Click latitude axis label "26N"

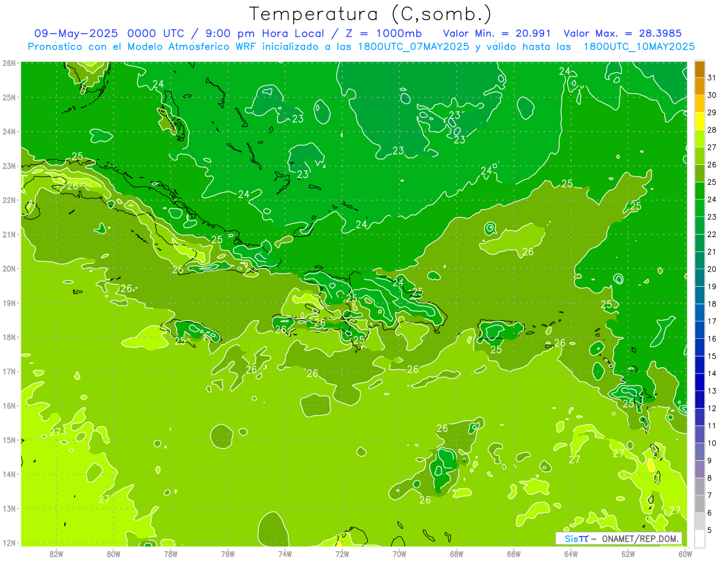coord(10,63)
